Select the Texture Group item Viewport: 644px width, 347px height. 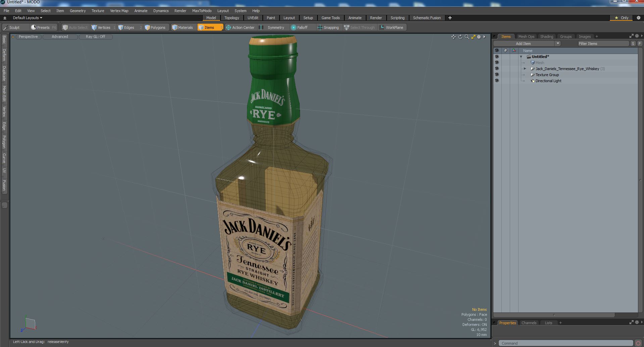[547, 75]
